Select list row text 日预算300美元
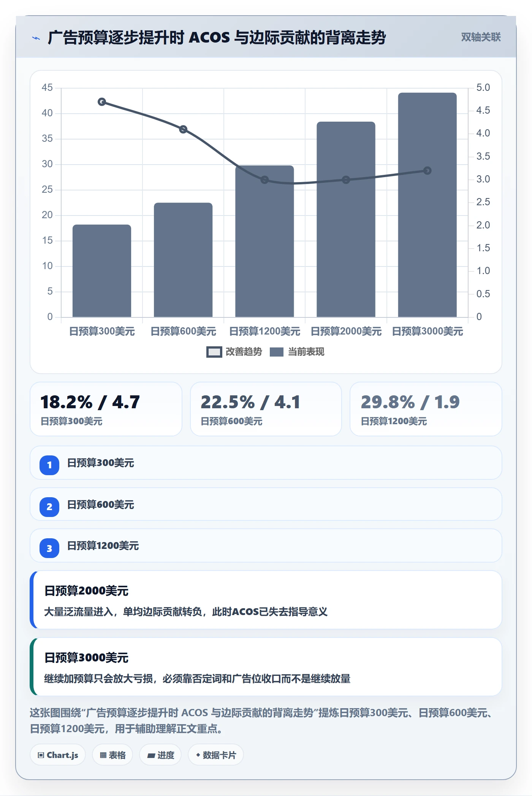 point(101,463)
